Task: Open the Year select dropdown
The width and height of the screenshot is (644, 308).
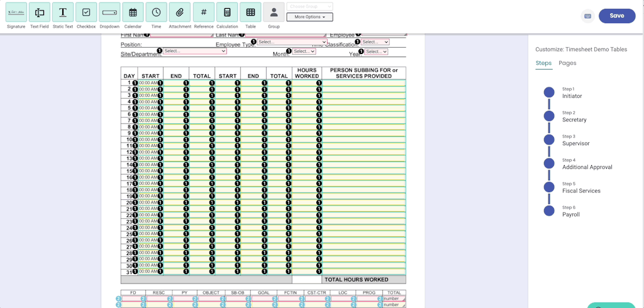Action: pyautogui.click(x=376, y=52)
